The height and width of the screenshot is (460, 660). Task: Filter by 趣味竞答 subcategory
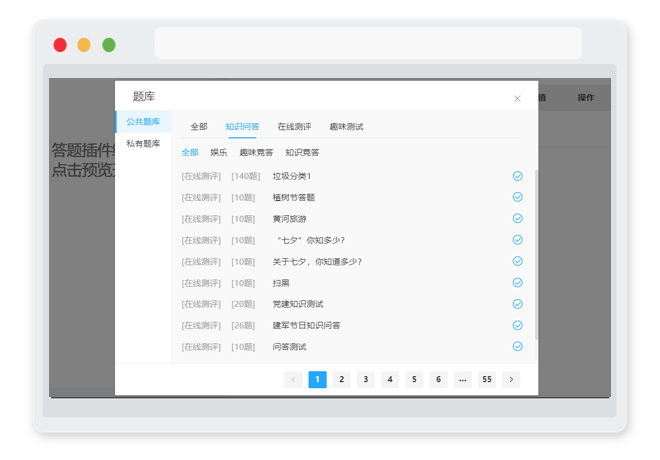(256, 152)
